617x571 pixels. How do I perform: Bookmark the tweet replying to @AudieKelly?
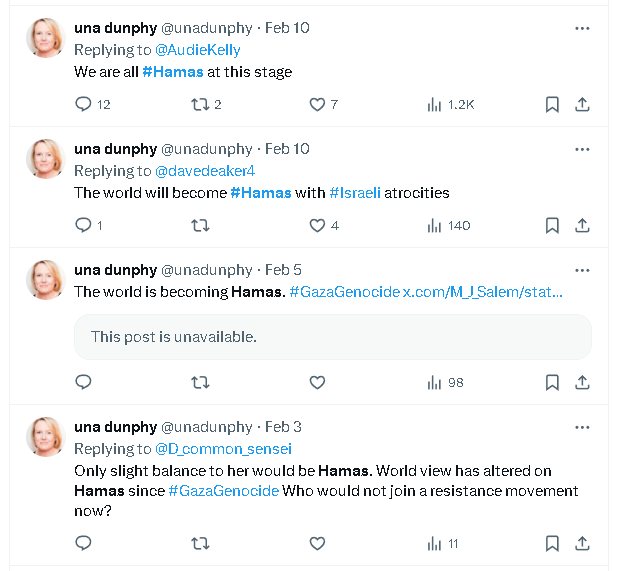point(552,104)
